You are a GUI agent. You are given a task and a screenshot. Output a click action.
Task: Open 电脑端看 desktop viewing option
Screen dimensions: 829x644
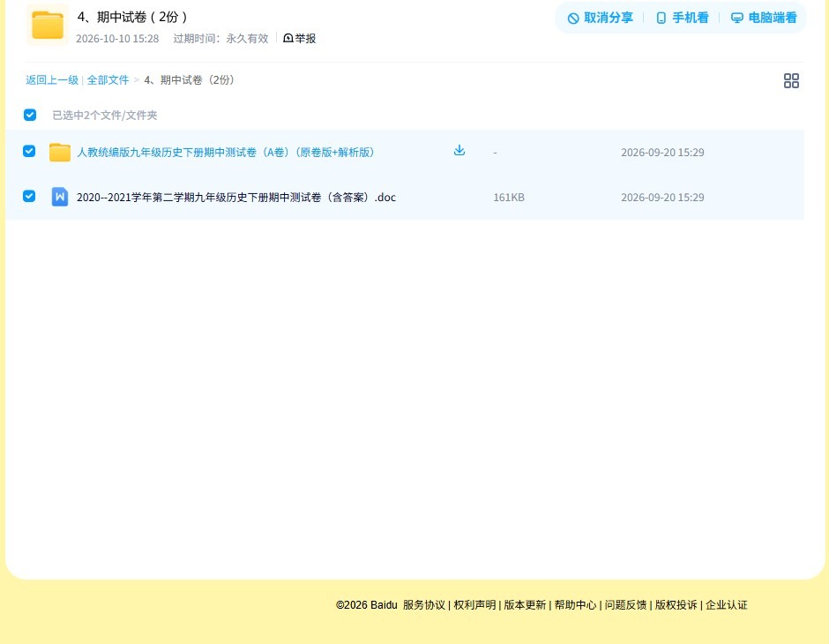point(764,18)
